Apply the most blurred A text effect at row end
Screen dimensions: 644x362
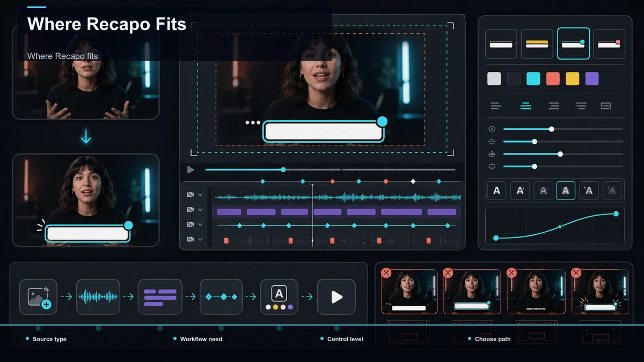pos(612,190)
